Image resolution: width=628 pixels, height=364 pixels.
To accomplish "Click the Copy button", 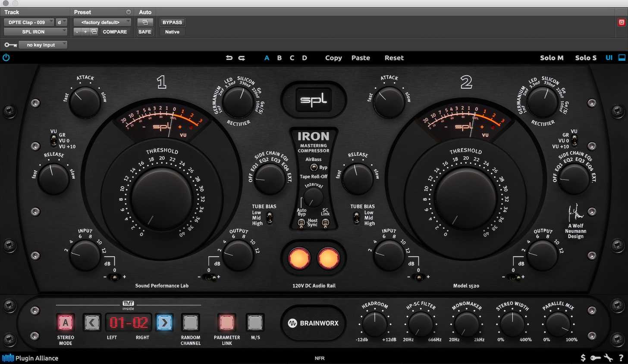I will coord(333,58).
